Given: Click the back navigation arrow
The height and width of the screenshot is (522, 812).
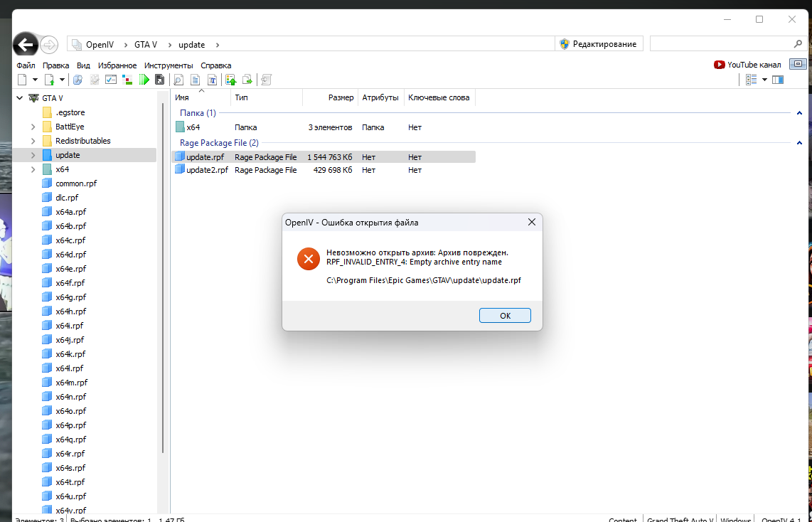Looking at the screenshot, I should coord(26,45).
